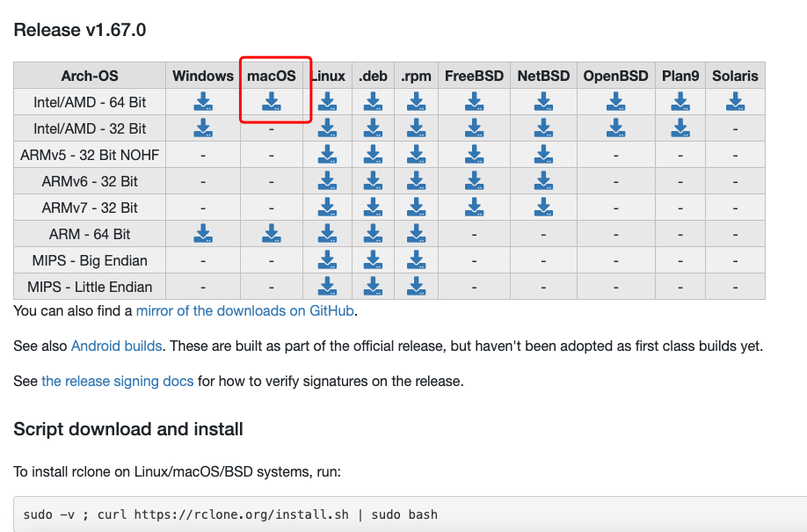The width and height of the screenshot is (807, 532).
Task: Click the ARMv7 - 32 Bit row label
Action: [90, 208]
